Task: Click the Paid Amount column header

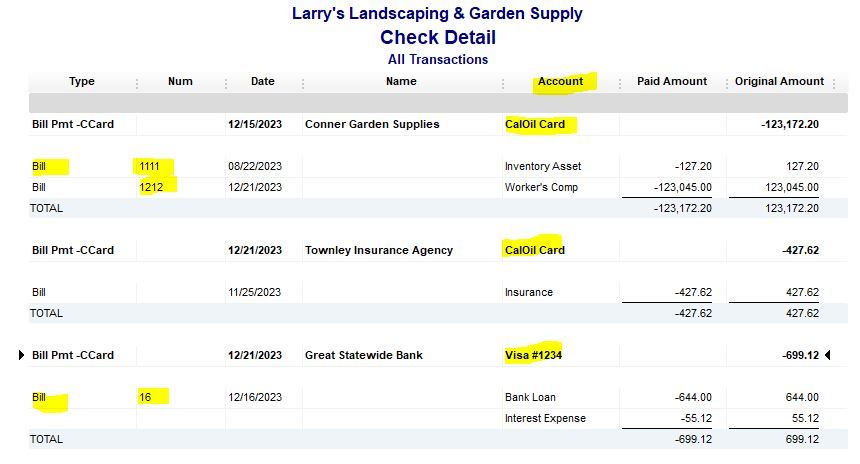Action: click(672, 82)
